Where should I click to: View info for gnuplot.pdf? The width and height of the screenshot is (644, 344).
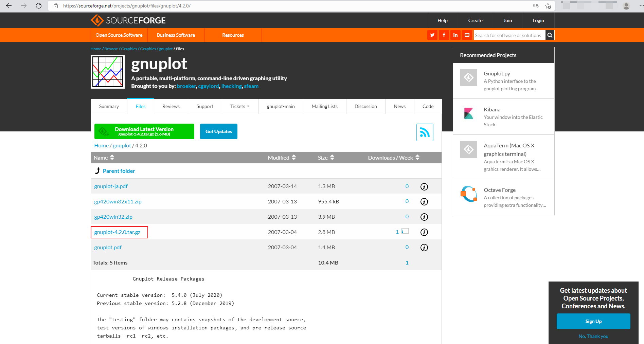(424, 248)
